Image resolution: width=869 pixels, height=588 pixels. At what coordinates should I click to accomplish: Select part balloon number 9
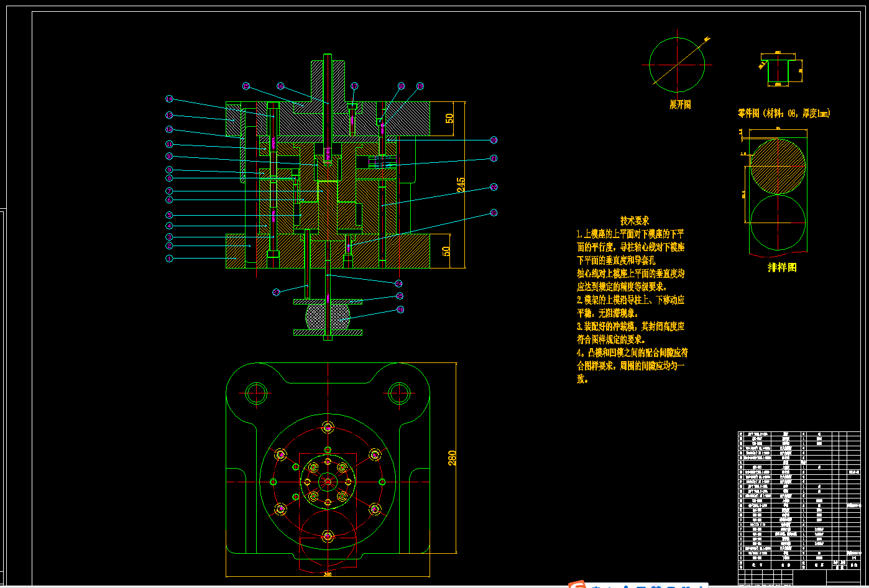click(169, 170)
